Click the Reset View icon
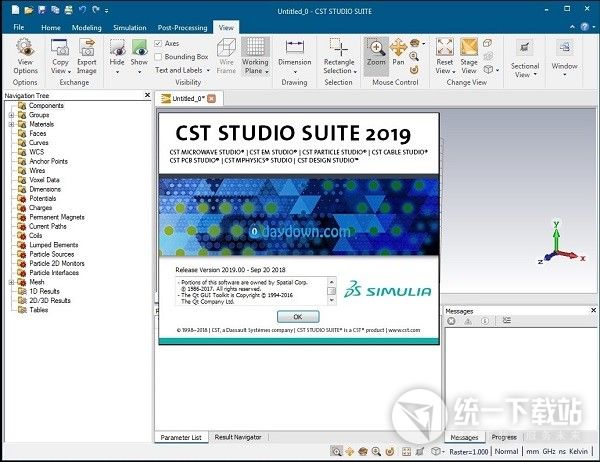600x462 pixels. click(x=445, y=47)
